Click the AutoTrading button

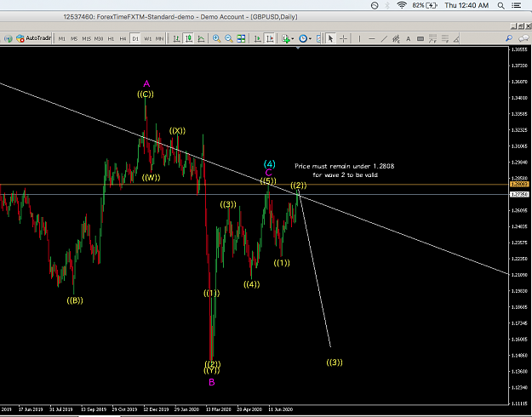33,38
